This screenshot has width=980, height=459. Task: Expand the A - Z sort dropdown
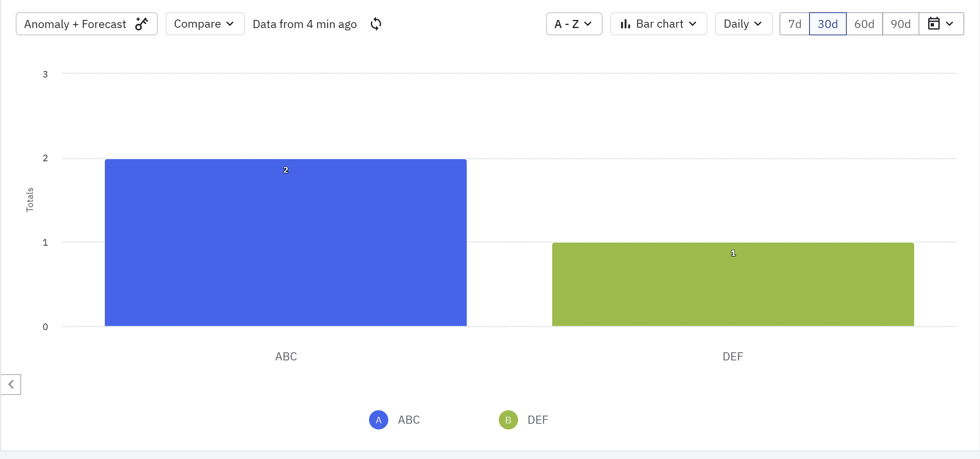(x=574, y=24)
